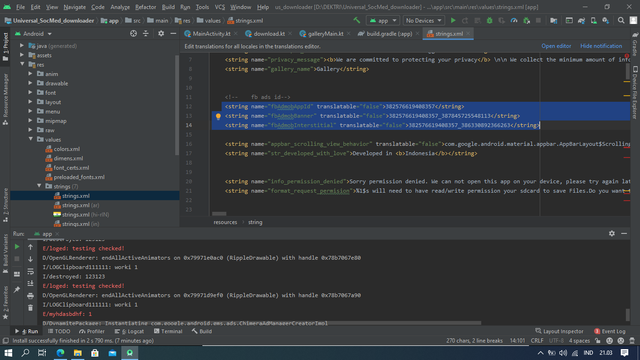Open Windows Start menu

pyautogui.click(x=8, y=353)
